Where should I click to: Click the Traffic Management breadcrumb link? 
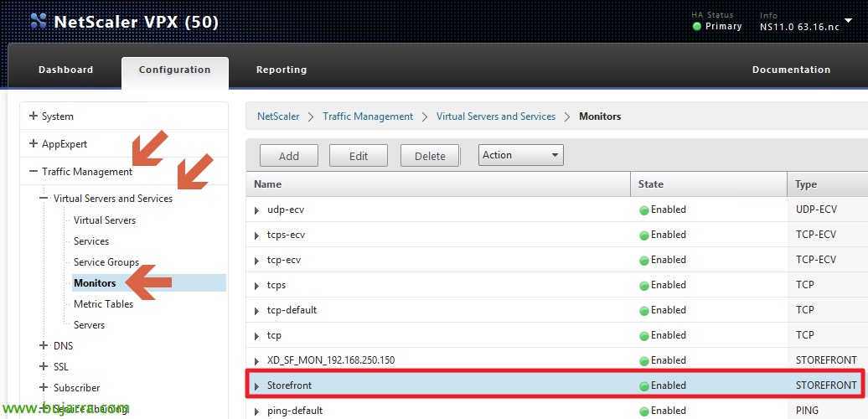click(368, 116)
